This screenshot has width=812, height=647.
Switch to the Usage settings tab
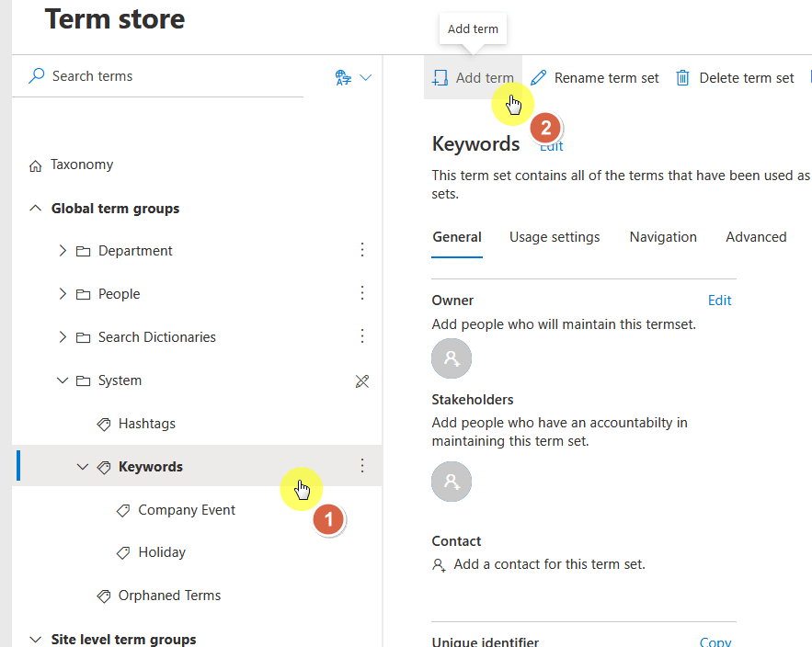(x=555, y=237)
